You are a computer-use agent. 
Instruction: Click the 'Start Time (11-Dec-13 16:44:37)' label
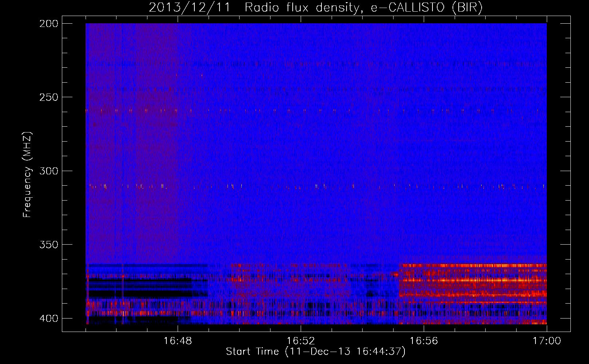[x=316, y=352]
